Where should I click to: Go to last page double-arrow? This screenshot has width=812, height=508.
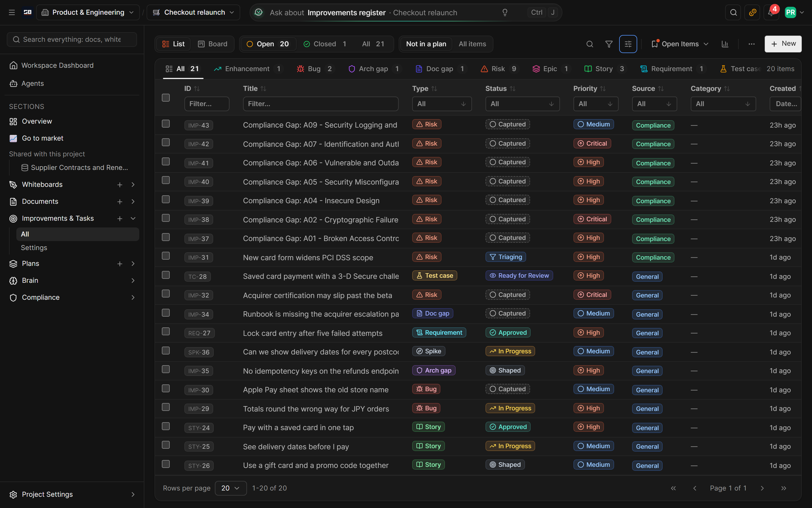pyautogui.click(x=784, y=488)
